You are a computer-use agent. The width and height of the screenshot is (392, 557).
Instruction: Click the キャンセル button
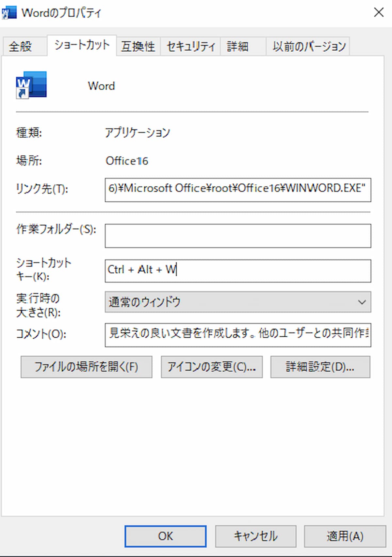click(x=255, y=536)
